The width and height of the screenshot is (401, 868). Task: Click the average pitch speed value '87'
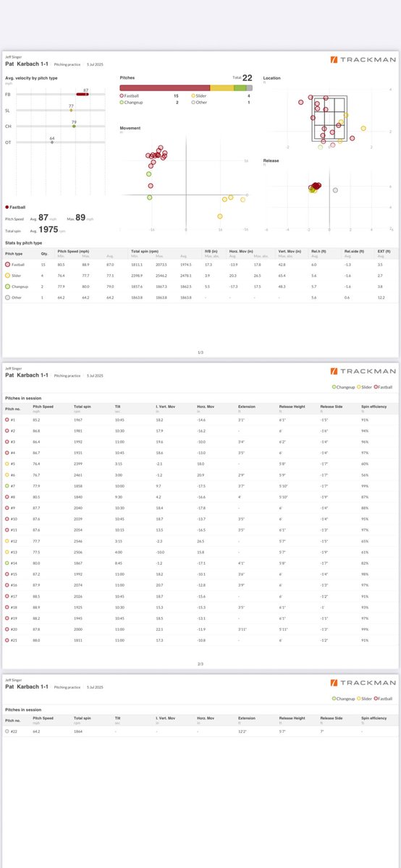43,218
